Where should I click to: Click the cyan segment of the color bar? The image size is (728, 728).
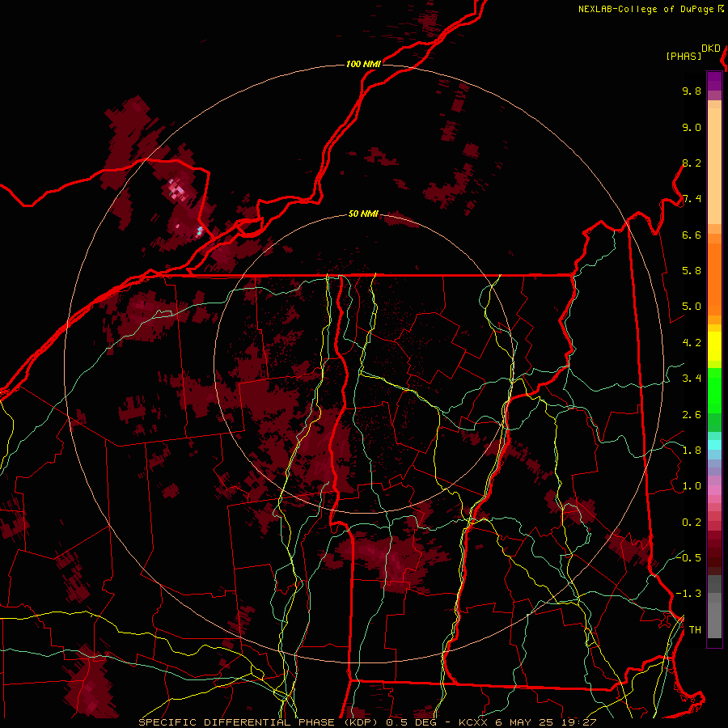pos(714,444)
